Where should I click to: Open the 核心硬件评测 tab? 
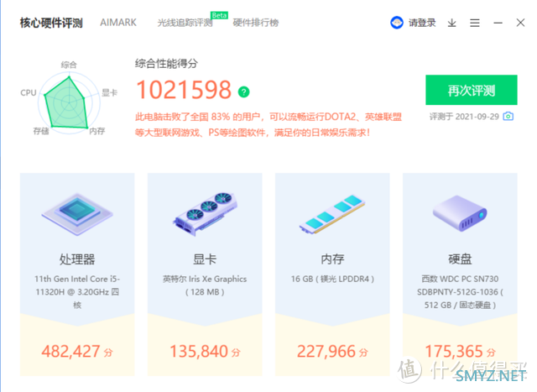(51, 23)
